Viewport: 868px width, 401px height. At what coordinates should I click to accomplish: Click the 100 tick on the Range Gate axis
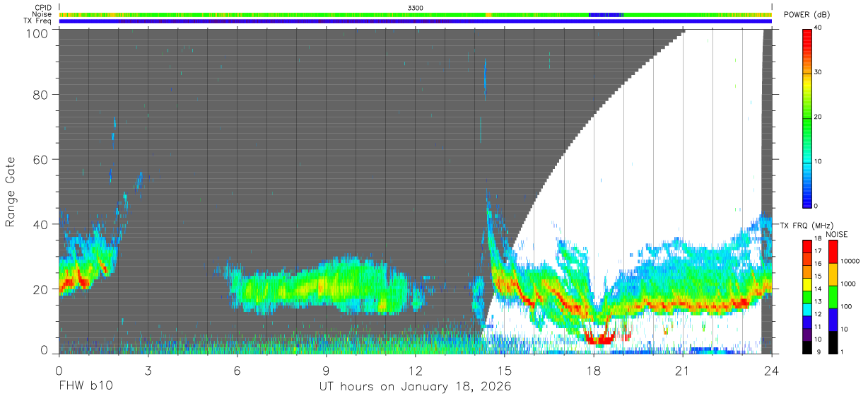pos(38,34)
